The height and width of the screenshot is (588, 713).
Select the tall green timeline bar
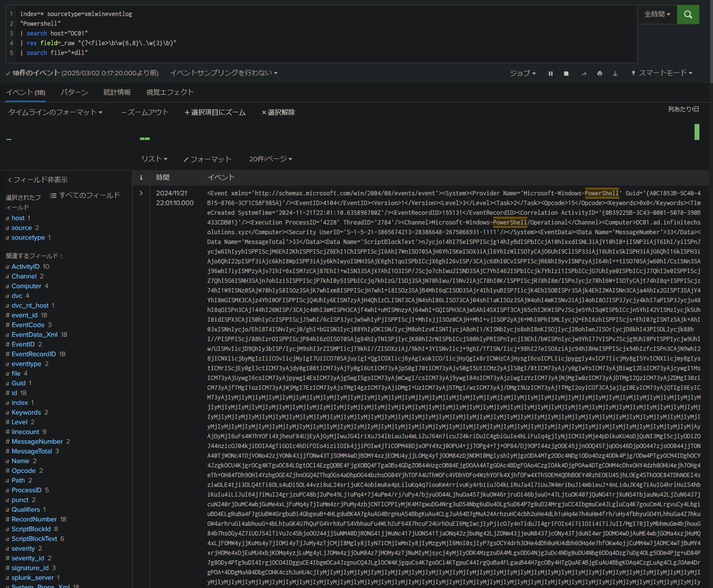pos(697,132)
